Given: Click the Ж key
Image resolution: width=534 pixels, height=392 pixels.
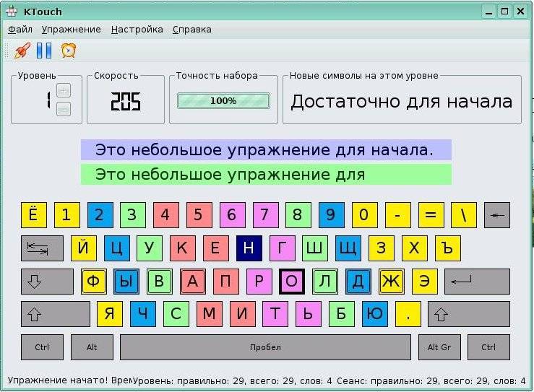Looking at the screenshot, I should pyautogui.click(x=392, y=282).
